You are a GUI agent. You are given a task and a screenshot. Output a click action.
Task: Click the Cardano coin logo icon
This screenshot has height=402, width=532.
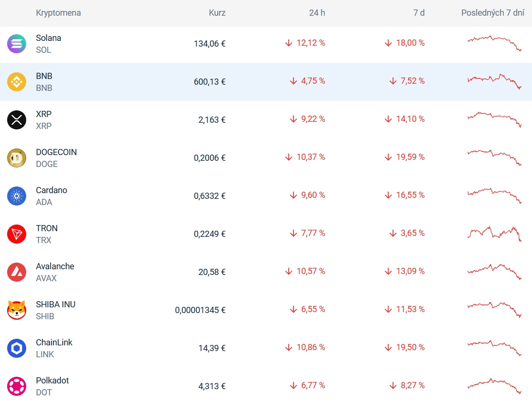(17, 196)
